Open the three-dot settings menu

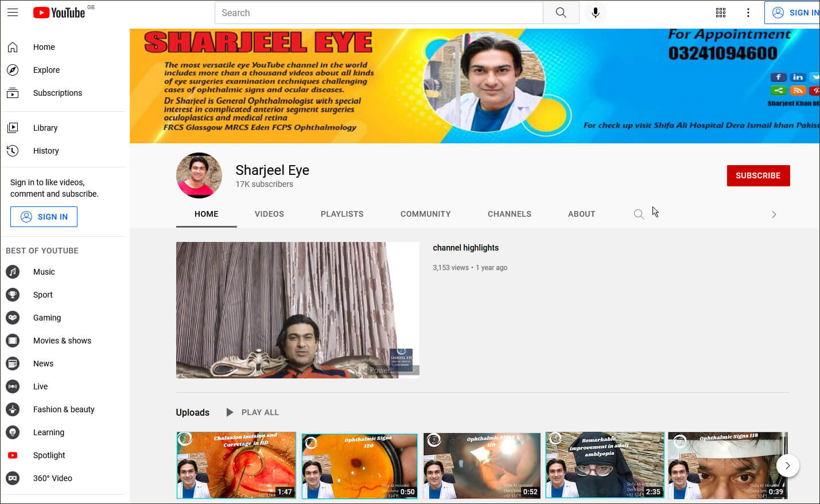(748, 13)
